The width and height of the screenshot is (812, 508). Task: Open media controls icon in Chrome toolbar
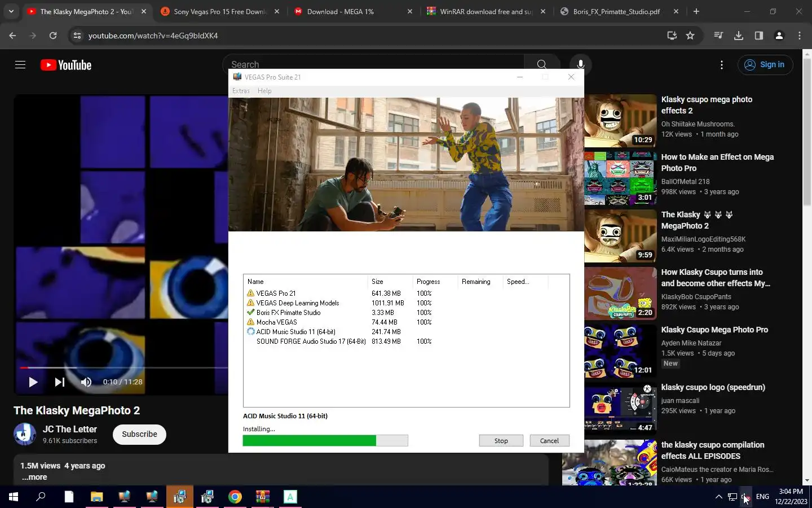tap(718, 36)
